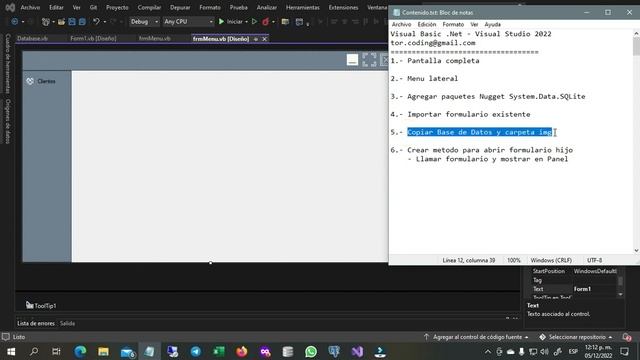The height and width of the screenshot is (360, 640).
Task: Open the Extensiones menu
Action: [x=343, y=7]
